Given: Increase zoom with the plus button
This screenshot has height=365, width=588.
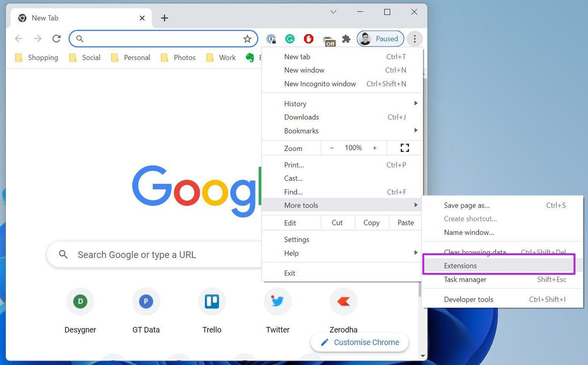Looking at the screenshot, I should tap(375, 148).
